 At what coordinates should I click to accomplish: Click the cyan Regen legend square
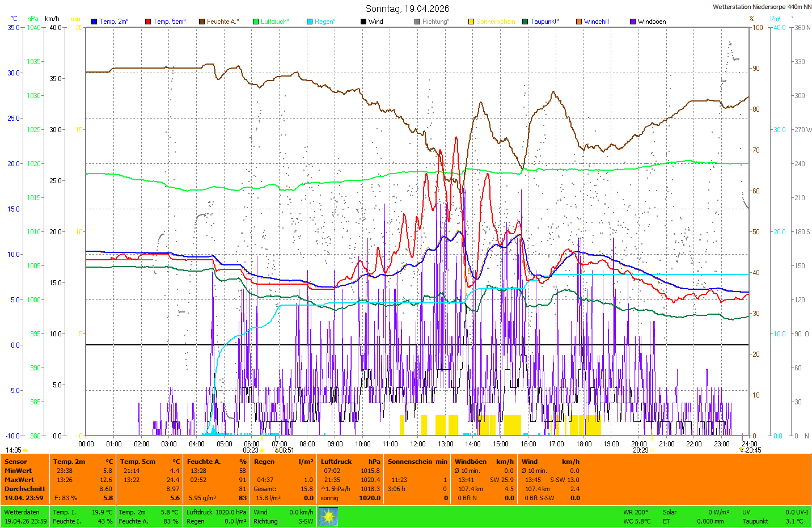click(x=310, y=22)
